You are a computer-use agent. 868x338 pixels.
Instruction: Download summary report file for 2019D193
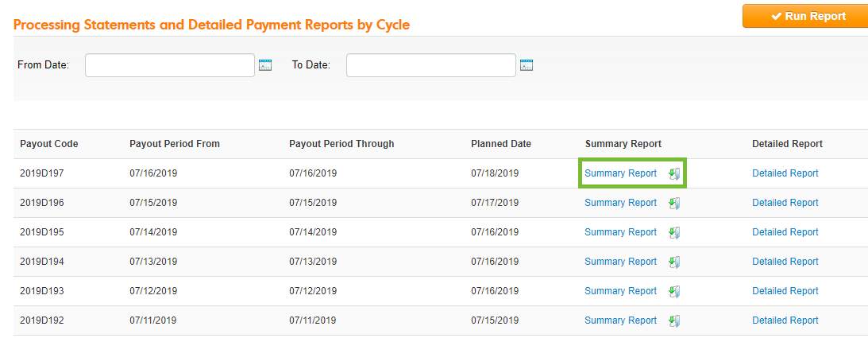[673, 291]
